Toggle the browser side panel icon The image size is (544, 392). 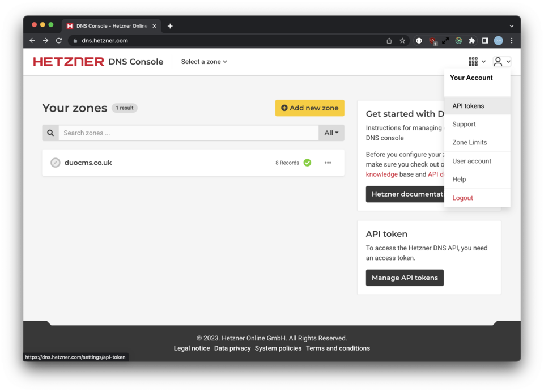coord(485,41)
